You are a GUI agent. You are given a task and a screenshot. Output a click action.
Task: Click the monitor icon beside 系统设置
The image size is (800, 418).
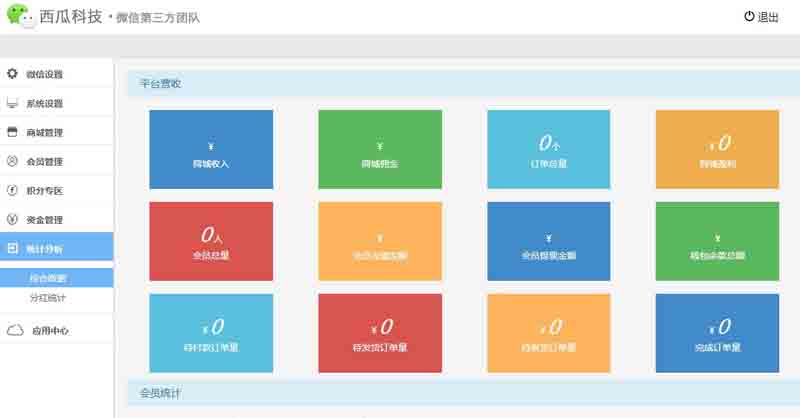tap(13, 103)
